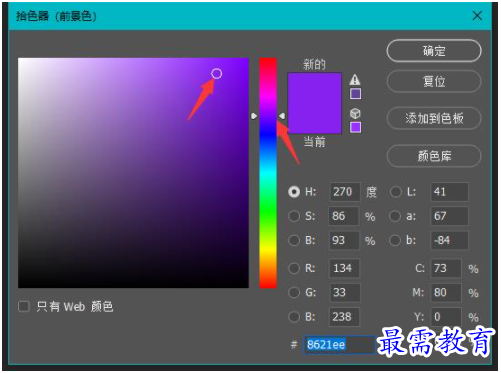
Task: Click the brightness field showing 93
Action: [x=344, y=240]
